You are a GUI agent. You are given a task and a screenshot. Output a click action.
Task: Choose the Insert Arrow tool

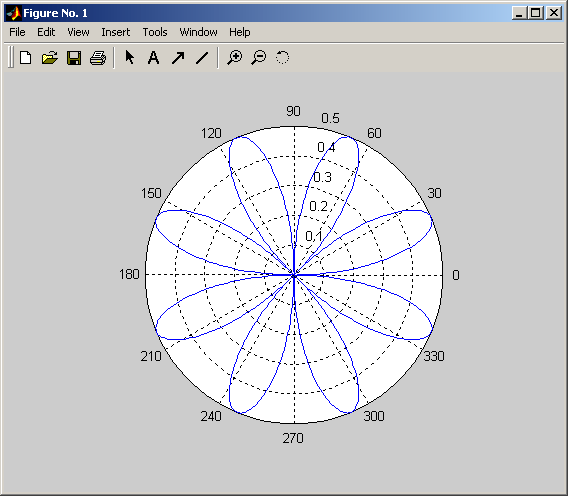click(178, 58)
